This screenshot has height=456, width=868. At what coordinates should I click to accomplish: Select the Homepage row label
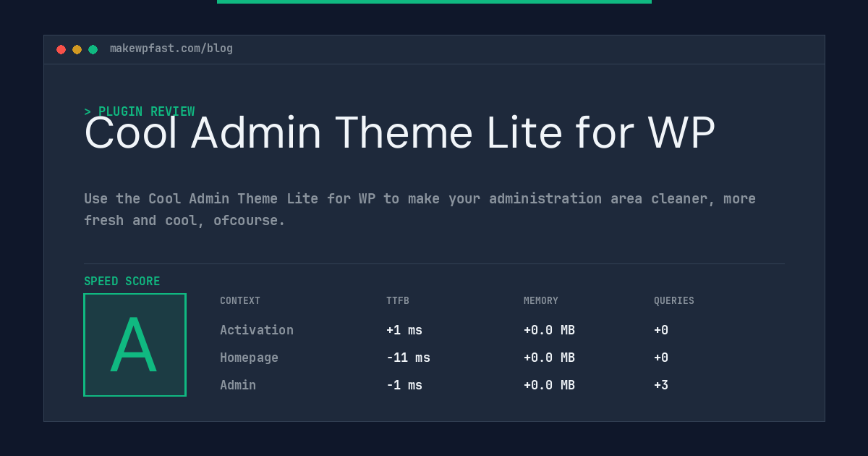click(249, 358)
